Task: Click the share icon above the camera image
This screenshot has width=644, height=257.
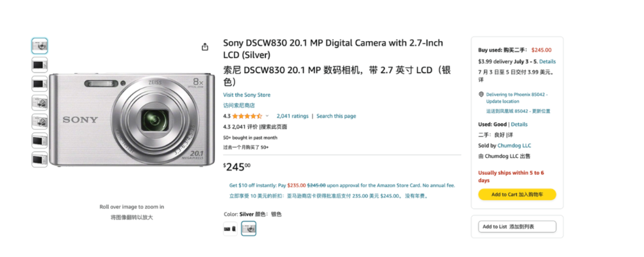Action: click(205, 47)
